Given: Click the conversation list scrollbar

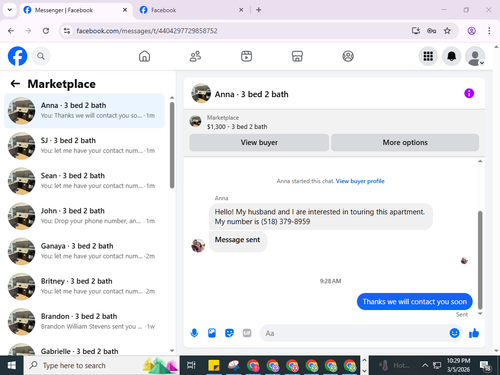Looking at the screenshot, I should (172, 145).
